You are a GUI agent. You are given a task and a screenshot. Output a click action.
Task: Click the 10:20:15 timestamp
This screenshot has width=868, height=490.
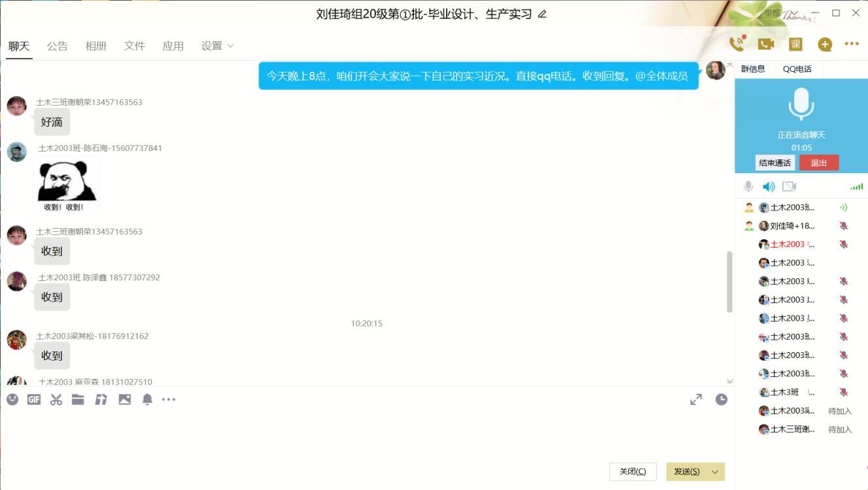[366, 323]
